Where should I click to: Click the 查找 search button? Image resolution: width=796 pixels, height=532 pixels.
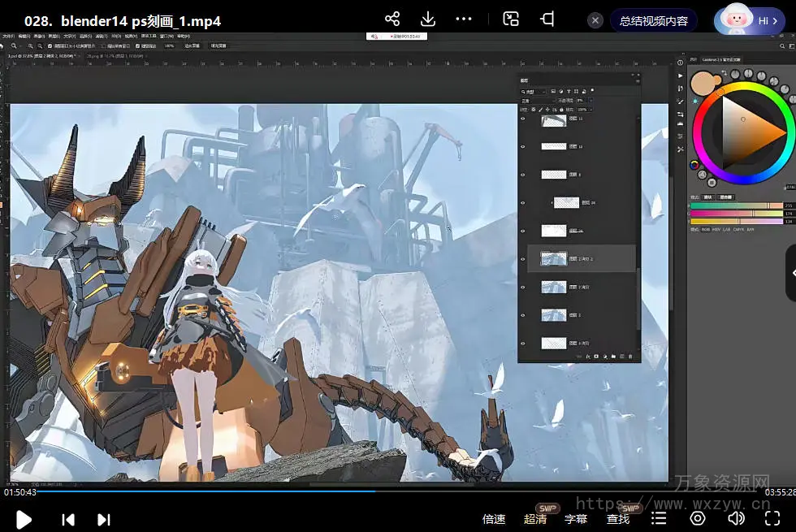click(x=618, y=519)
